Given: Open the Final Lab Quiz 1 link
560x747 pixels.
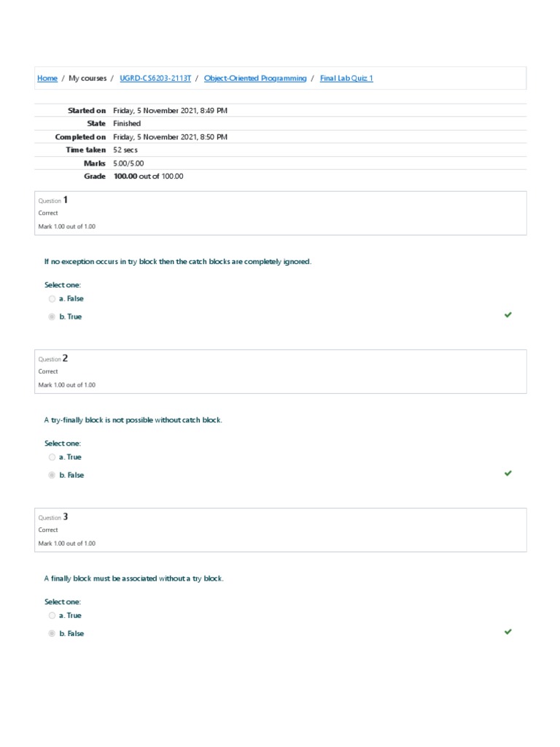Looking at the screenshot, I should [346, 78].
